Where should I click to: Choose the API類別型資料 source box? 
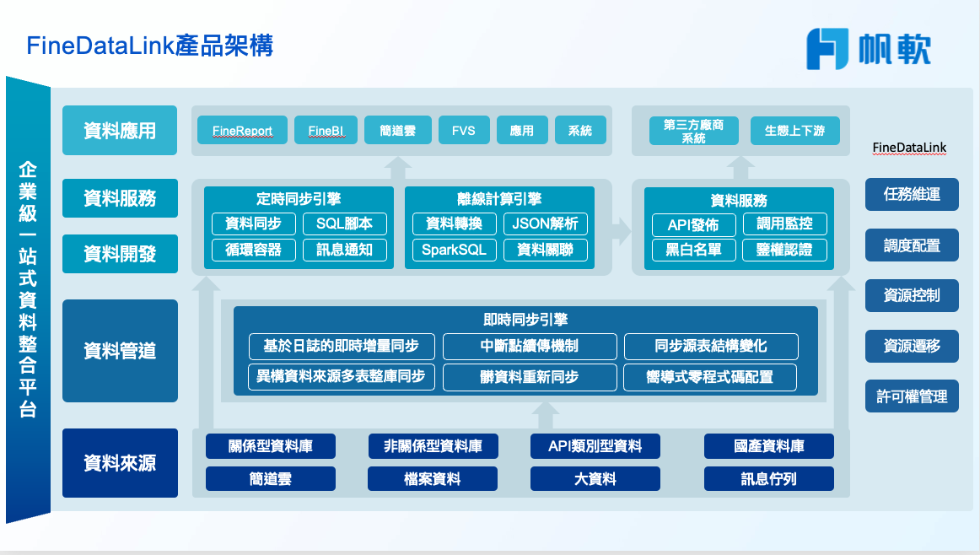[595, 446]
